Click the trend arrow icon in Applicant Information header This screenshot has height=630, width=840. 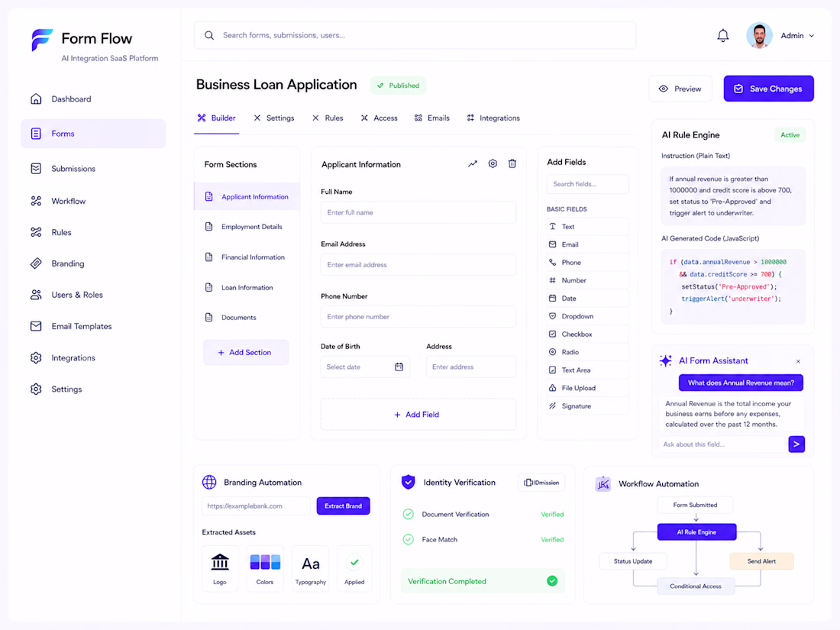tap(473, 164)
